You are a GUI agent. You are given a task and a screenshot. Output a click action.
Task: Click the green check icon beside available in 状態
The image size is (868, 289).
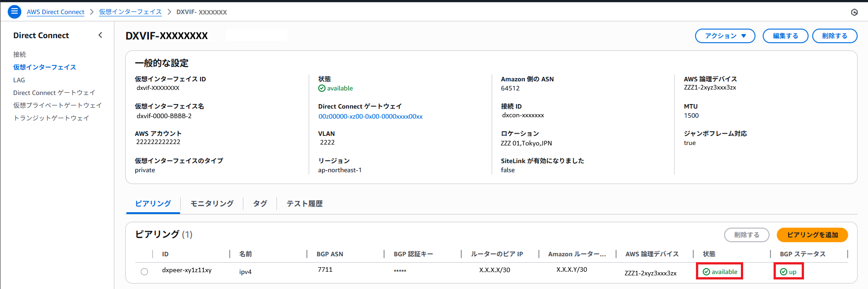322,88
